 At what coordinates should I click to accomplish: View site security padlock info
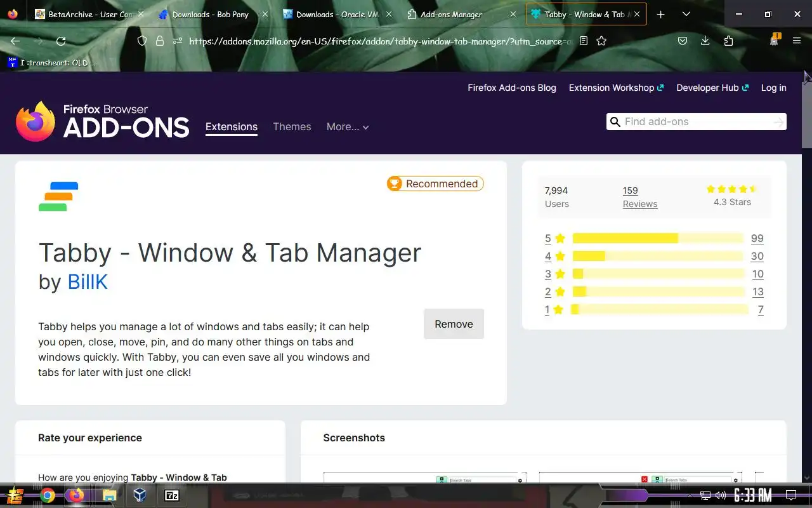point(159,41)
